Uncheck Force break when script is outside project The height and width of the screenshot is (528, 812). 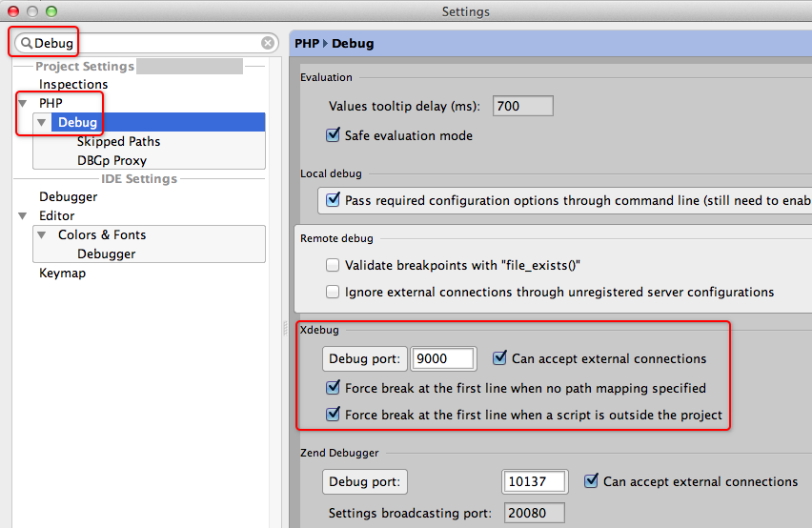pyautogui.click(x=333, y=415)
